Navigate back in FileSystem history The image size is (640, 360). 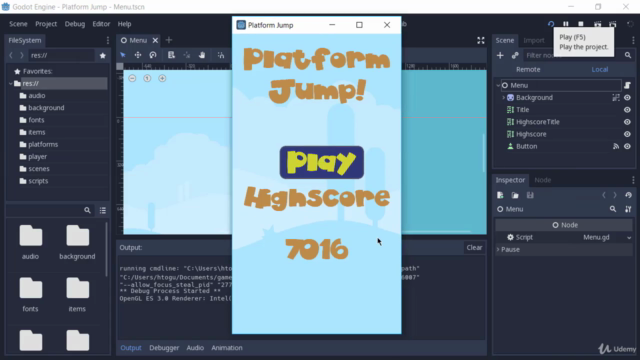(x=11, y=55)
